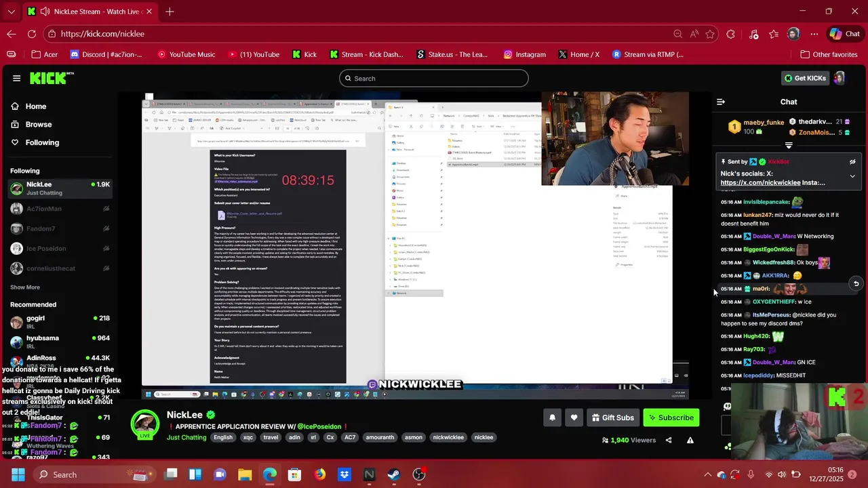Subscribe to NickLee channel
This screenshot has height=488, width=868.
coord(671,418)
